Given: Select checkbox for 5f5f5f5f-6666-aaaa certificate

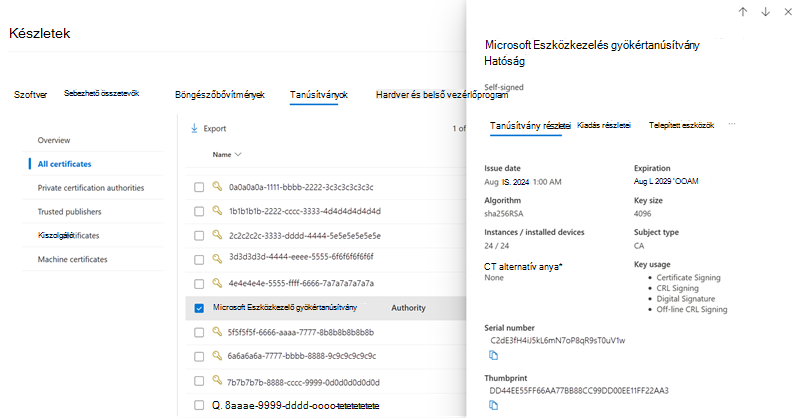Looking at the screenshot, I should click(199, 333).
